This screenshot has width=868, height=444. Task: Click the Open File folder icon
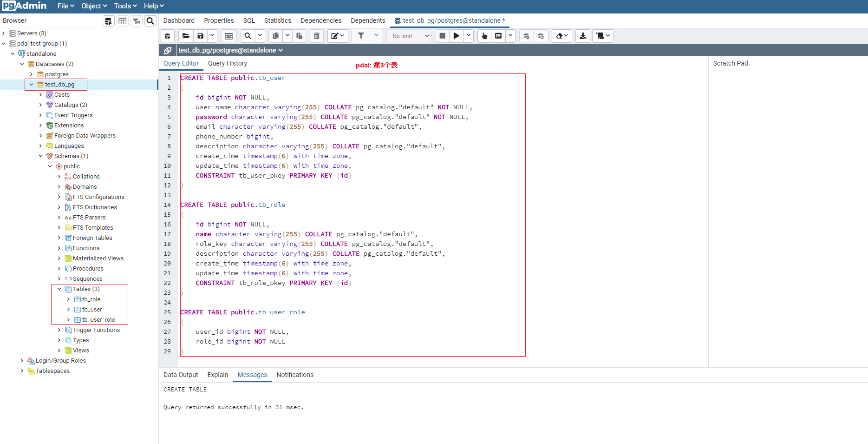[186, 36]
